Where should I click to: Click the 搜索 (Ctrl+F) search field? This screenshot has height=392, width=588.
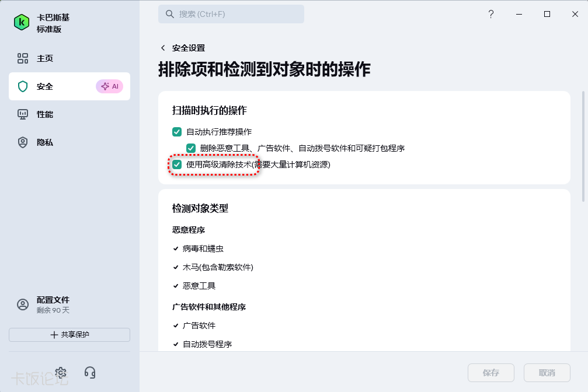(x=231, y=14)
